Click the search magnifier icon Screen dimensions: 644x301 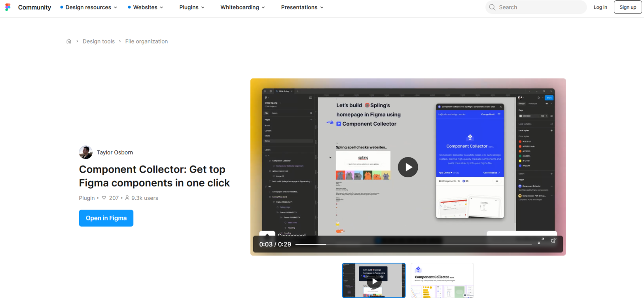[x=492, y=7]
